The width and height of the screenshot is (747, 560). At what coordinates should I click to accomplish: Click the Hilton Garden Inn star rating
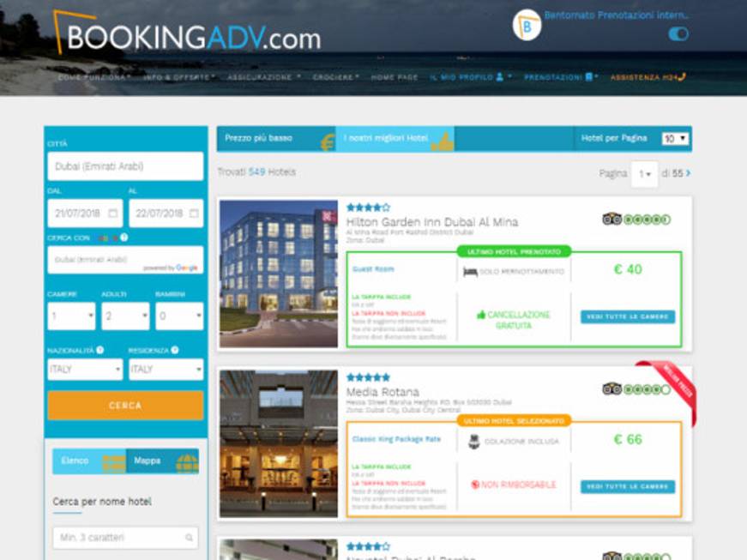tap(368, 208)
